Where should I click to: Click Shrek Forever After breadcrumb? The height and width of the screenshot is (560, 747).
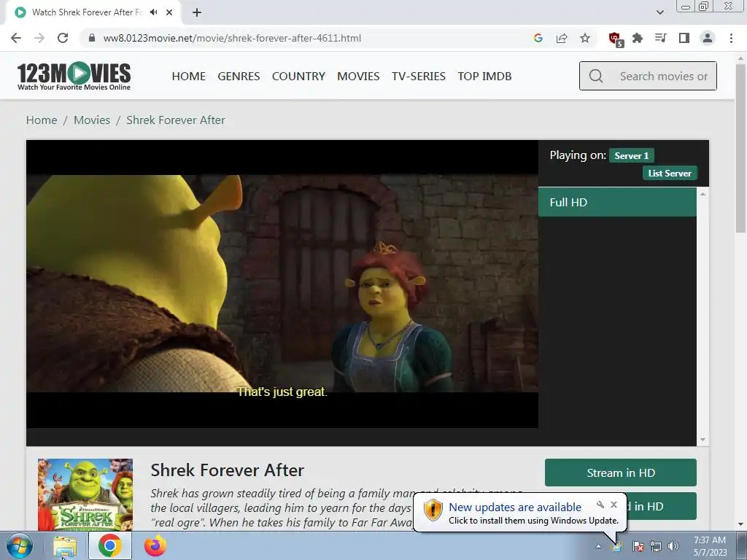coord(176,120)
